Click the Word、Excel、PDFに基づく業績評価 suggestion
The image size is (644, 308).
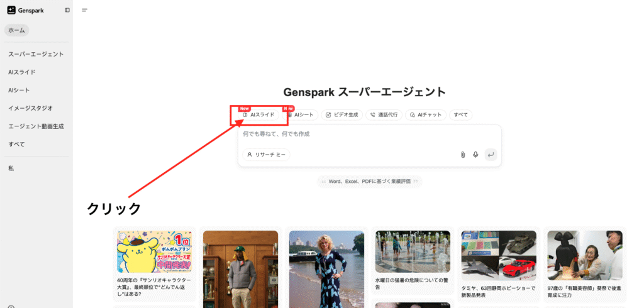coord(370,181)
